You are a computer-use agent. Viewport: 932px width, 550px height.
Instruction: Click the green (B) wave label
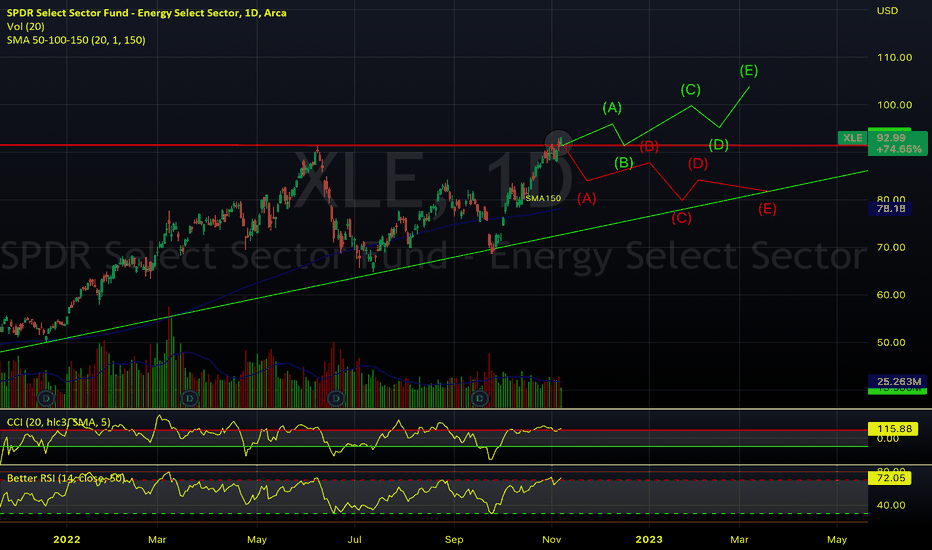(x=624, y=163)
